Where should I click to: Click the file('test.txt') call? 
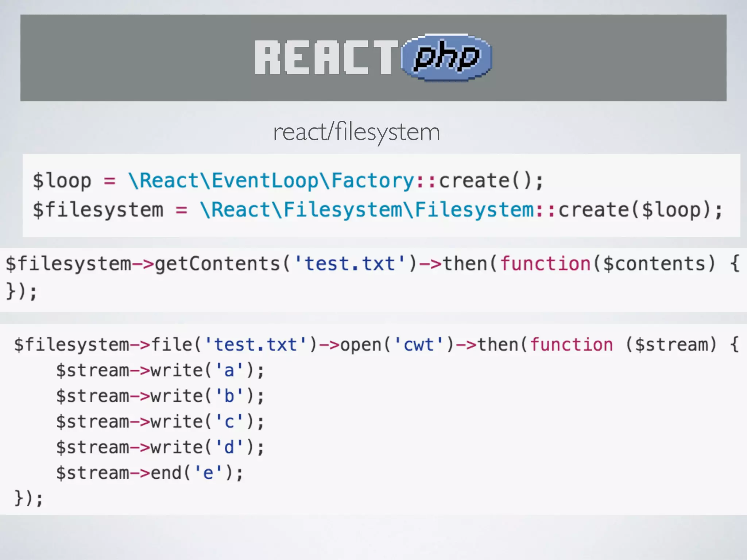[x=233, y=345]
